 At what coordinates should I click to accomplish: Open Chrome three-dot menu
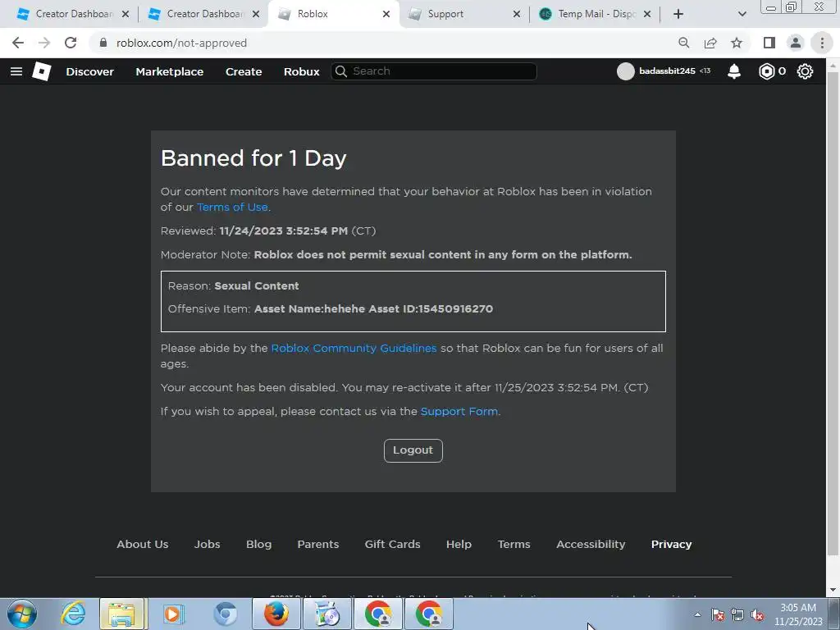point(822,43)
